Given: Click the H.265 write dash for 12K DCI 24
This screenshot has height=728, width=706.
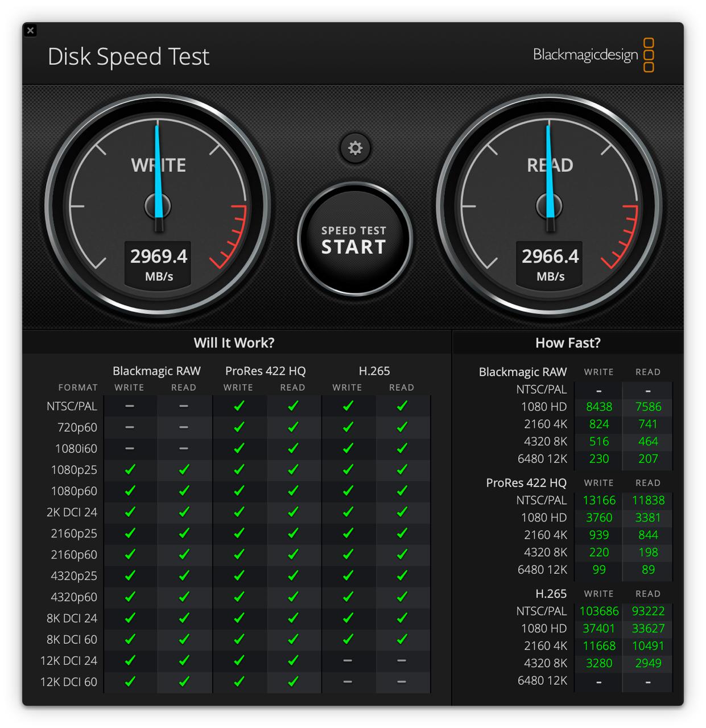Looking at the screenshot, I should tap(348, 660).
